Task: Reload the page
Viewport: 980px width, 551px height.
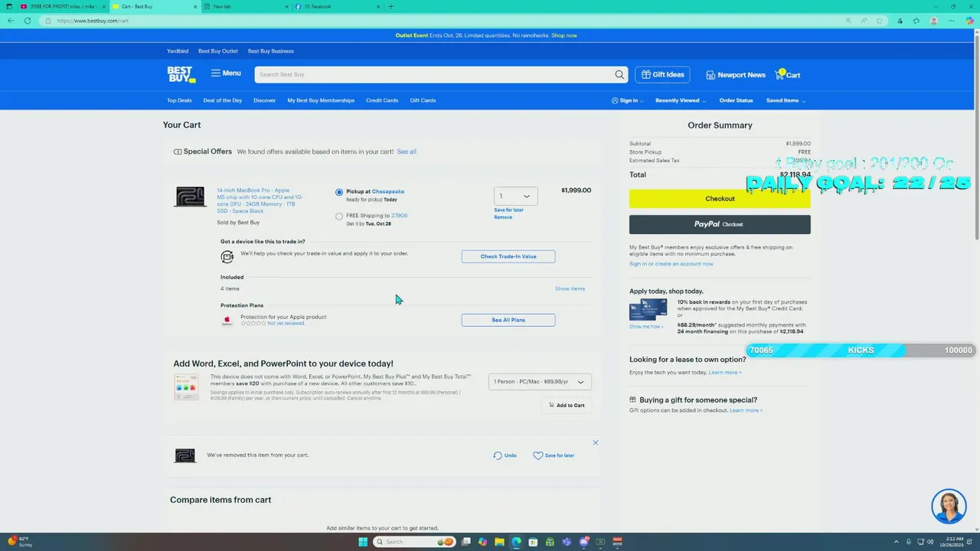Action: 28,21
